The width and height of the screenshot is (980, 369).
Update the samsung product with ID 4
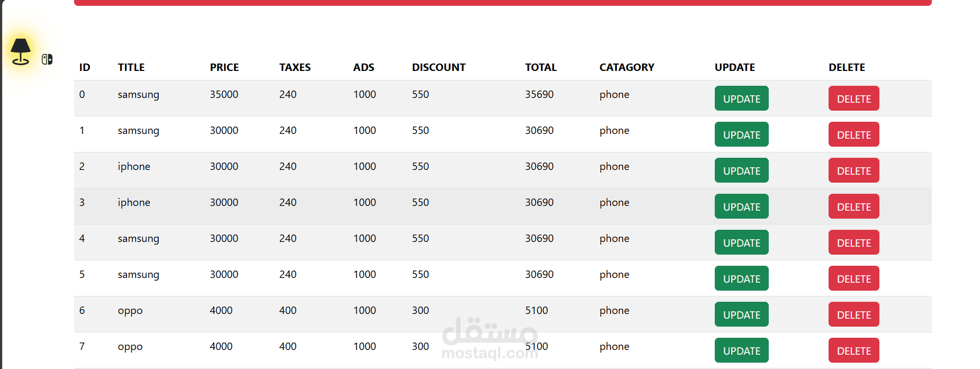(x=741, y=242)
